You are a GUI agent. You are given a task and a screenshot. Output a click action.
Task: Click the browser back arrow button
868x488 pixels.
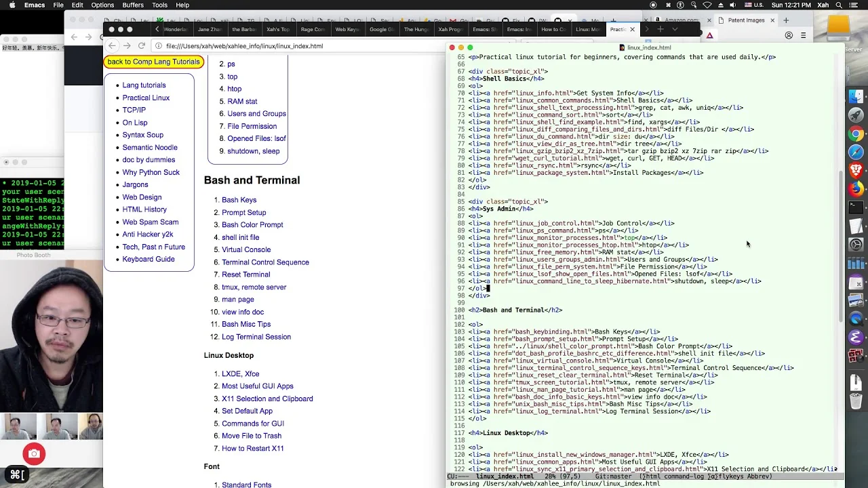coord(113,45)
